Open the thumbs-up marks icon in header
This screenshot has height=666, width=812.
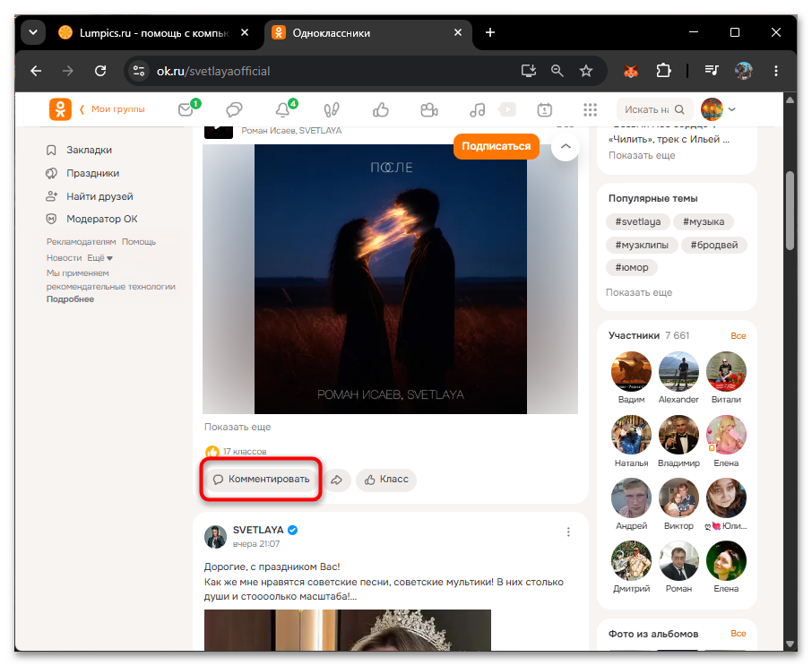coord(381,109)
